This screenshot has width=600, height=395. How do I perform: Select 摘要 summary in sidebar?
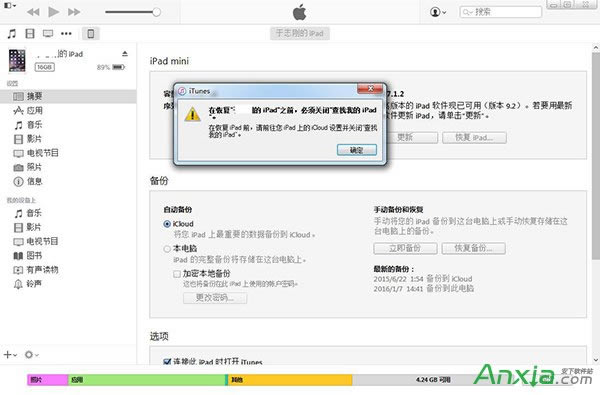click(68, 96)
